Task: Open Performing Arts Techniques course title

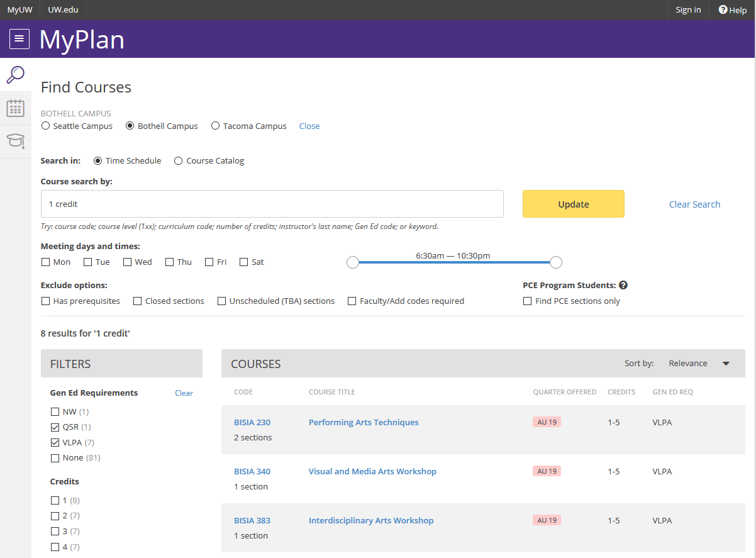Action: [x=364, y=423]
